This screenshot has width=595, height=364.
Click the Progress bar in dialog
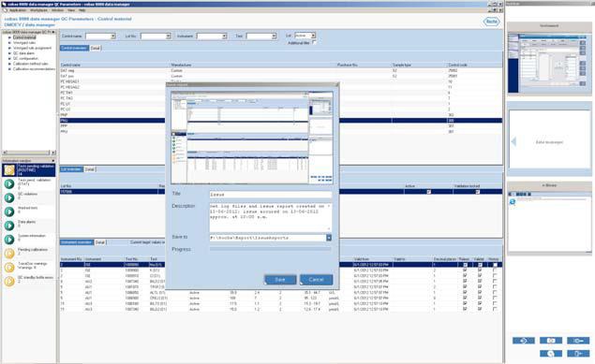[270, 249]
